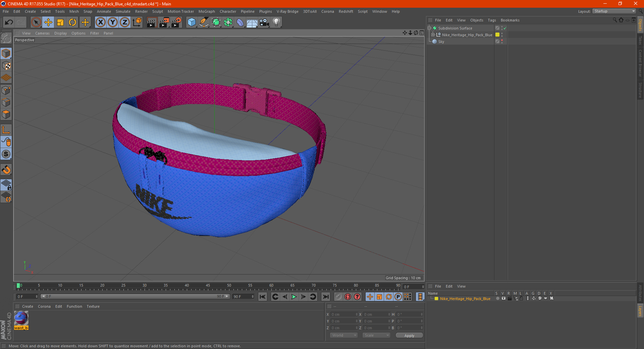Toggle Autokeying button
The image size is (644, 349).
348,297
